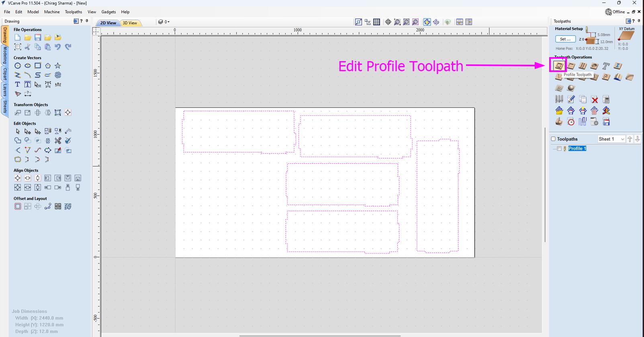Image resolution: width=644 pixels, height=337 pixels.
Task: Delete the selected toolpath with the red X icon
Action: tap(595, 99)
